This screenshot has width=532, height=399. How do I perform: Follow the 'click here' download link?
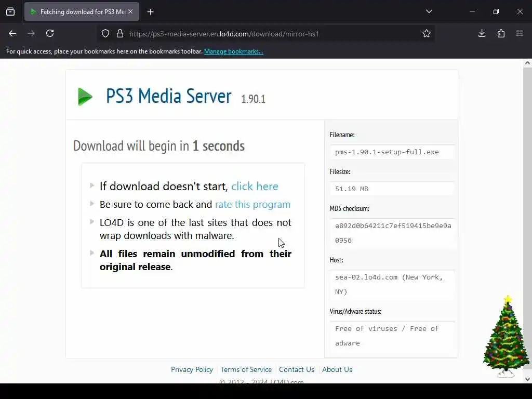pyautogui.click(x=255, y=187)
